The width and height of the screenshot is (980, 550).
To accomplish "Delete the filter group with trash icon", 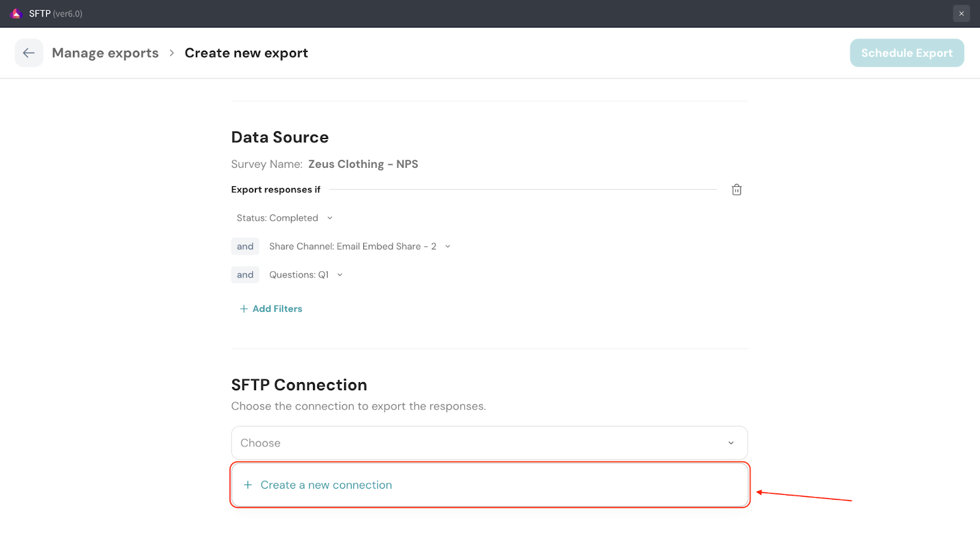I will 736,190.
